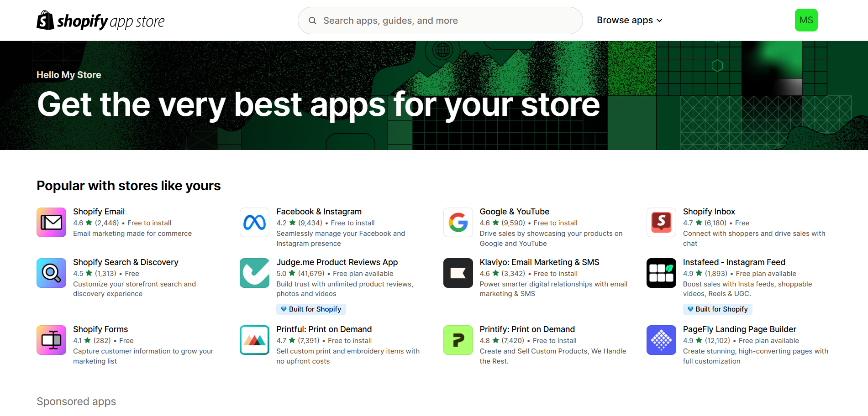Open the PageFly diamond app icon
The height and width of the screenshot is (416, 868).
pyautogui.click(x=661, y=340)
